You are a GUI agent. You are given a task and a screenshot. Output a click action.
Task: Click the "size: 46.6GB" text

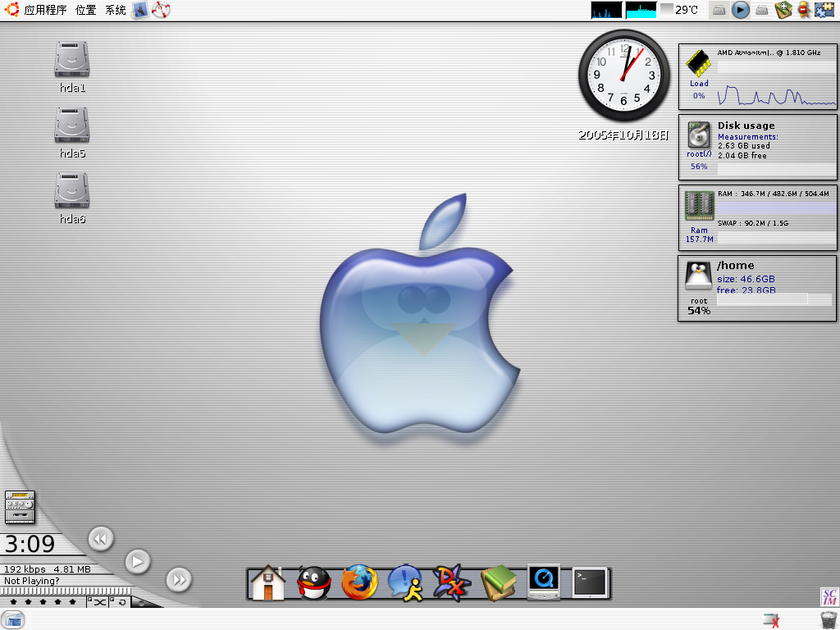pos(746,279)
